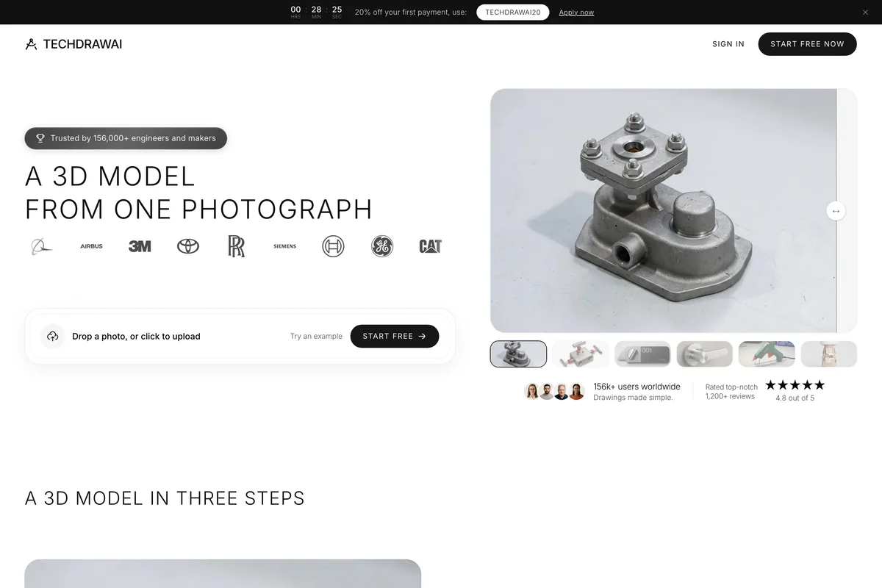This screenshot has width=882, height=588.
Task: Click the Try an example link
Action: (316, 336)
